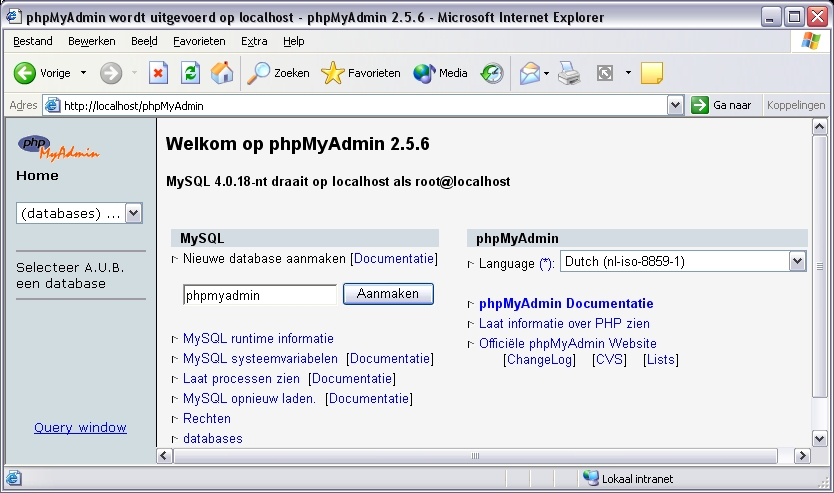Image resolution: width=834 pixels, height=493 pixels.
Task: Click the Back (Vorige) arrow icon
Action: (24, 73)
